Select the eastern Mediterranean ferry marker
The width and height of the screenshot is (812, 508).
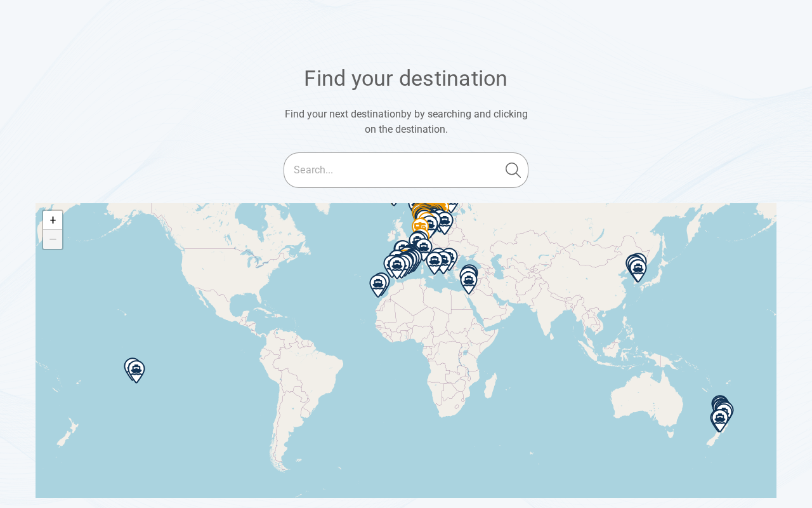pos(469,280)
